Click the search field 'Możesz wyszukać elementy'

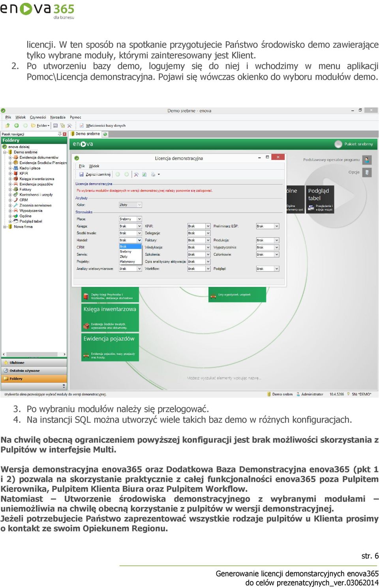tap(224, 378)
